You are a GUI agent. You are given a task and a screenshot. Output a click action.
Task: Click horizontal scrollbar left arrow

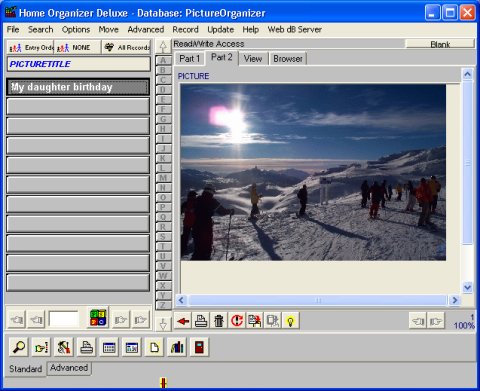tap(181, 300)
